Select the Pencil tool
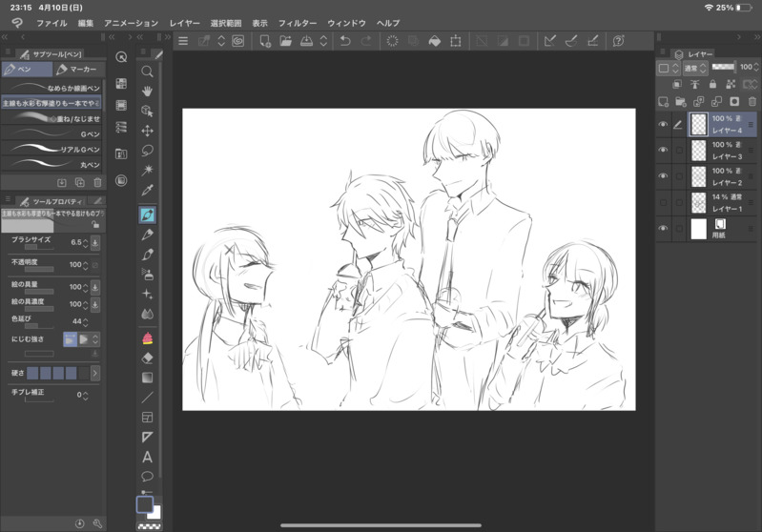 click(147, 235)
